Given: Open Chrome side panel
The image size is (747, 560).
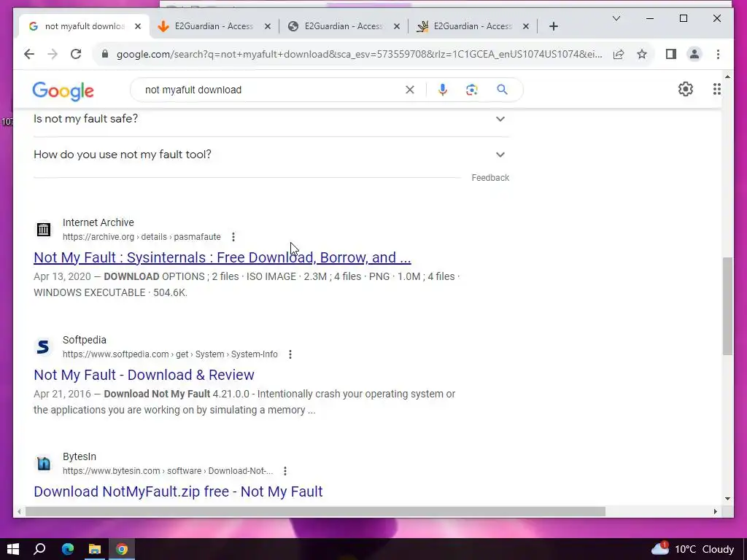Looking at the screenshot, I should [x=671, y=54].
